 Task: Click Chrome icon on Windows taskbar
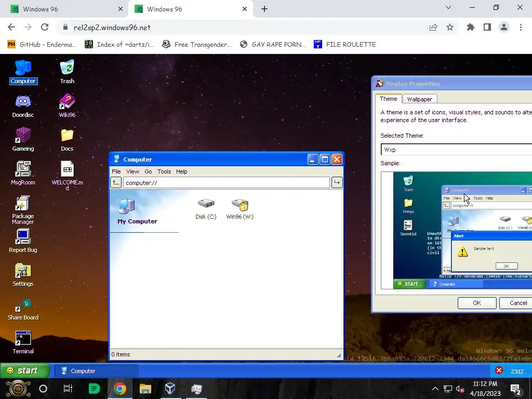click(x=120, y=389)
